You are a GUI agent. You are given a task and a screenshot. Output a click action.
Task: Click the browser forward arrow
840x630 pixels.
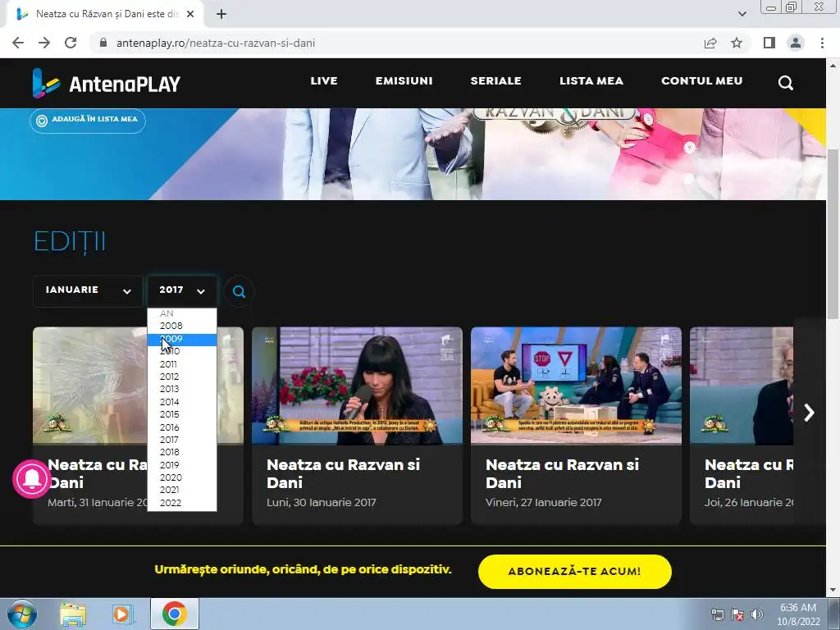tap(44, 43)
